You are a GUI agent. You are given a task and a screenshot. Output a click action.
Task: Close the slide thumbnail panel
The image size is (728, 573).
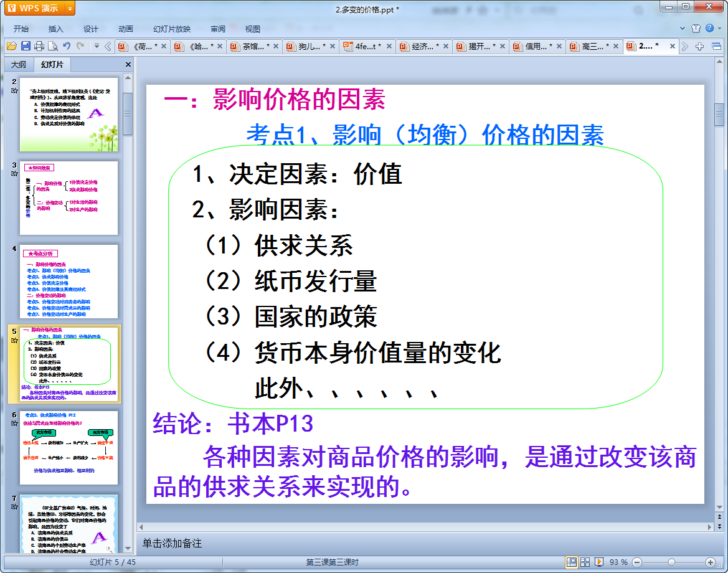coord(128,65)
